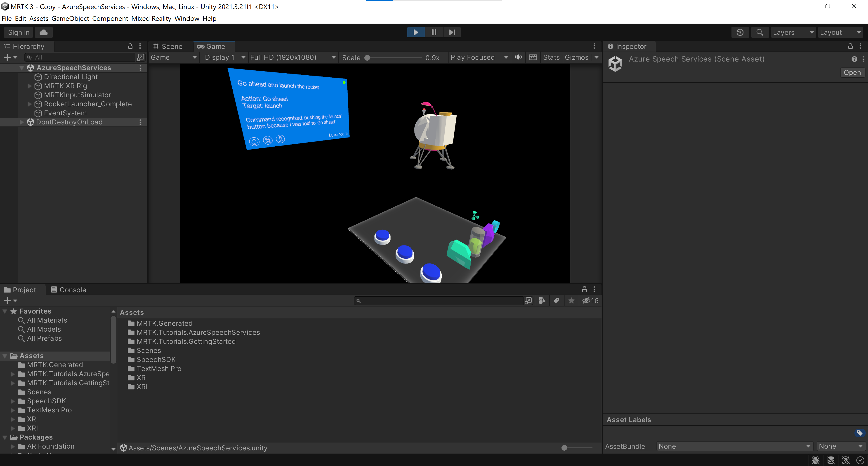Open the Undo History panel
Viewport: 868px width, 466px height.
pos(740,32)
